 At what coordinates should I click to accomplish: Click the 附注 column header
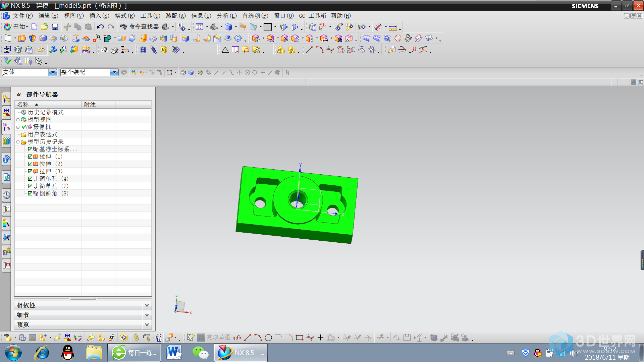pos(98,105)
